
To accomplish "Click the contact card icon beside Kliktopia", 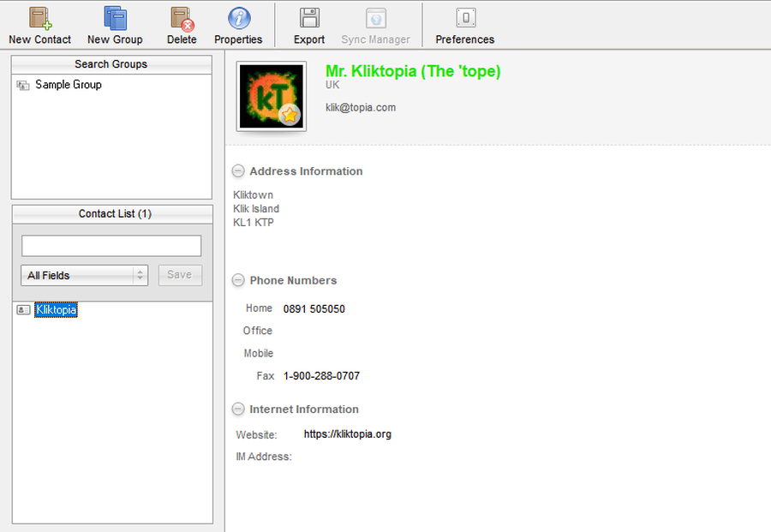I will [23, 310].
